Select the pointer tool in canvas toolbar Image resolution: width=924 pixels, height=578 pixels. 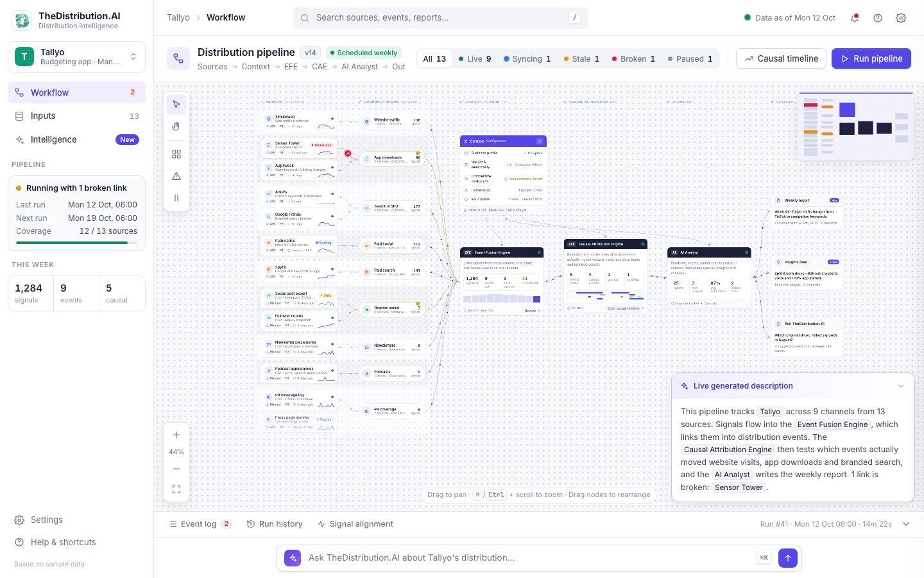tap(176, 105)
